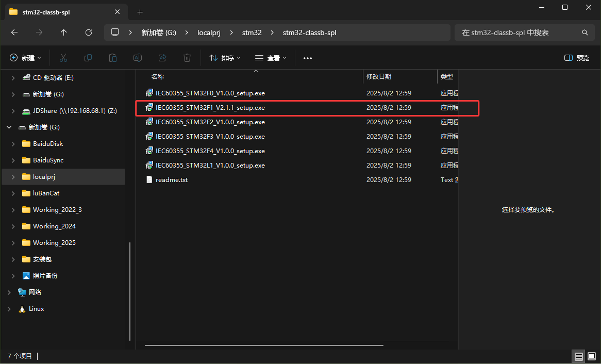Open the 新建 dropdown menu

[25, 58]
